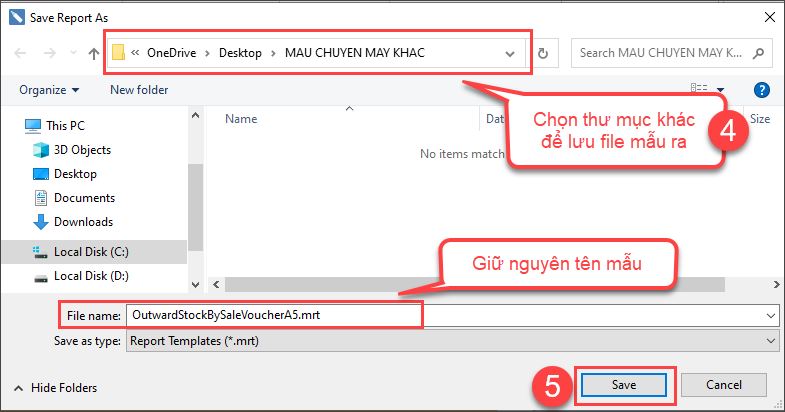Open Documents in navigation pane
Viewport: 785px width, 412px height.
84,198
